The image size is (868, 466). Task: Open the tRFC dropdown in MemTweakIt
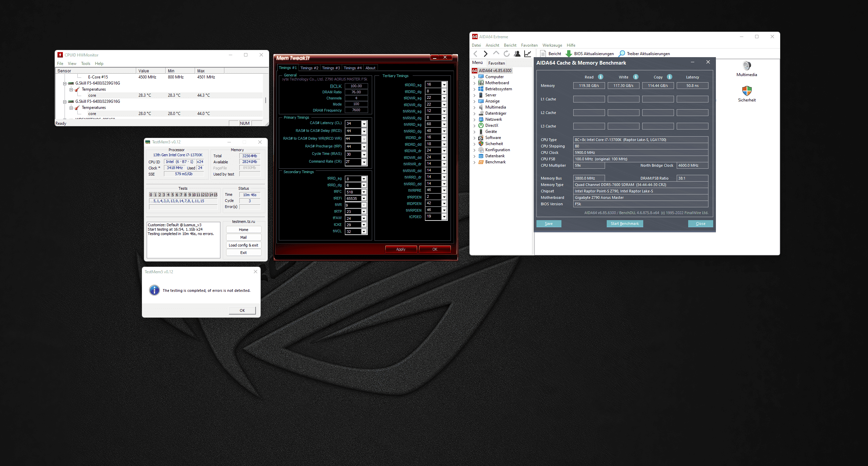[x=364, y=192]
